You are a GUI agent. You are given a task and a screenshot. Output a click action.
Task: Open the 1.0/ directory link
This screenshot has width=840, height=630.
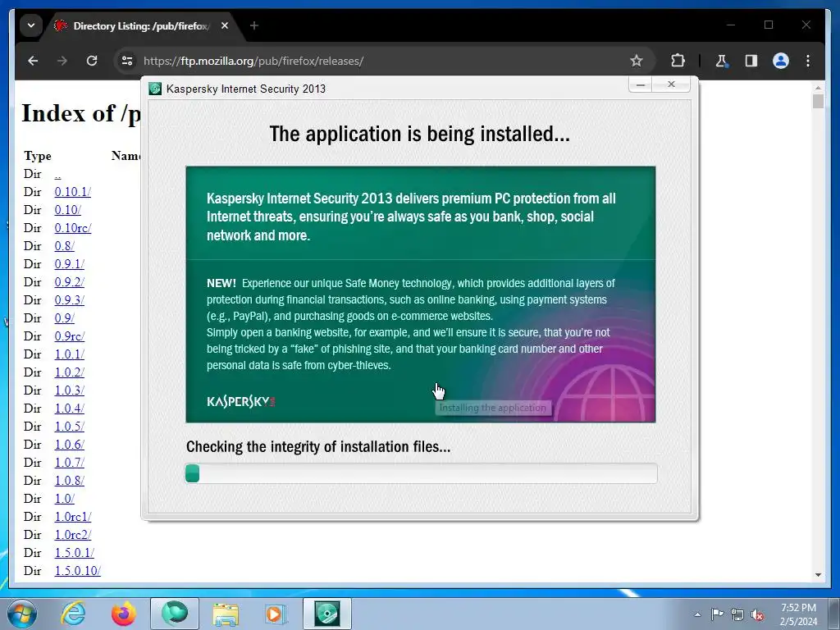[64, 499]
